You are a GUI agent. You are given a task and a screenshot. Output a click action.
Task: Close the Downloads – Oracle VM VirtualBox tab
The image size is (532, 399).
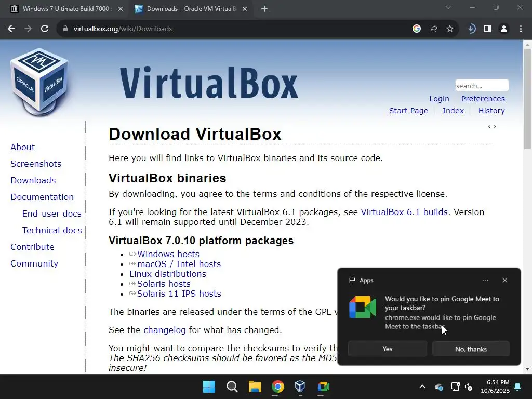click(245, 9)
